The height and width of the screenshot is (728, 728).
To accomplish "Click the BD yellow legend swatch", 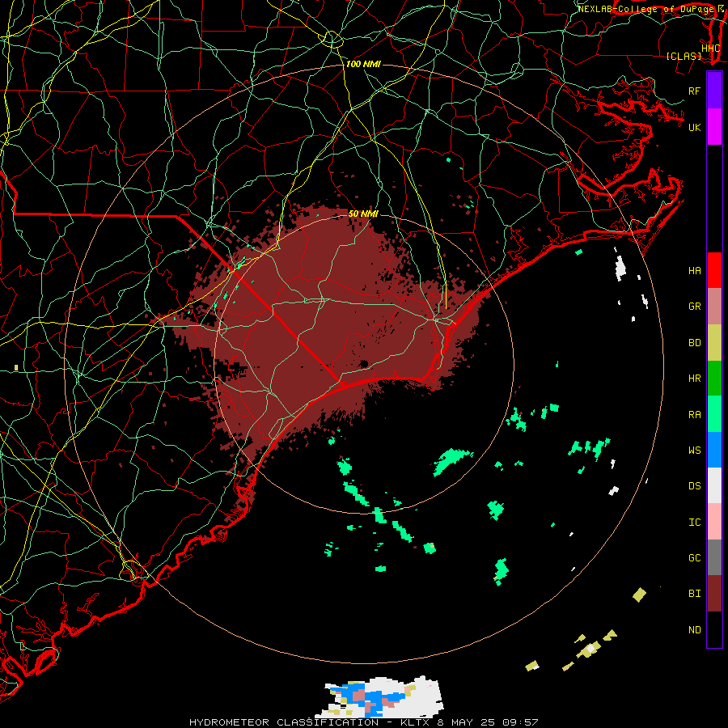I will [714, 343].
